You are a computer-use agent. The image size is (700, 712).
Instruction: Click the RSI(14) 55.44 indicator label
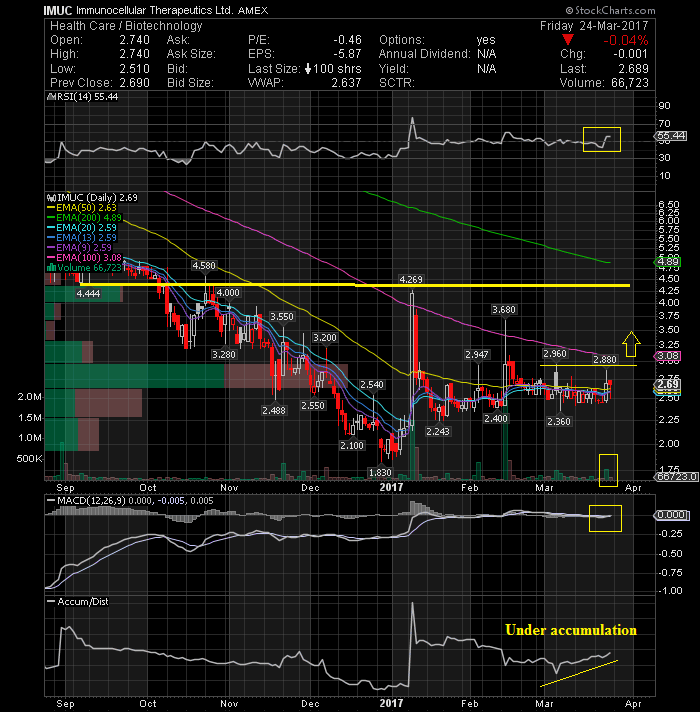(83, 97)
